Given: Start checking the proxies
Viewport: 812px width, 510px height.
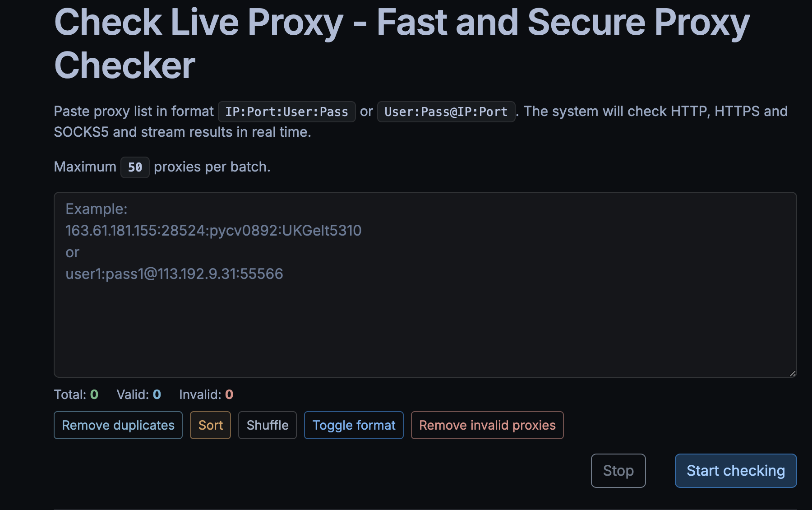Looking at the screenshot, I should pyautogui.click(x=735, y=471).
